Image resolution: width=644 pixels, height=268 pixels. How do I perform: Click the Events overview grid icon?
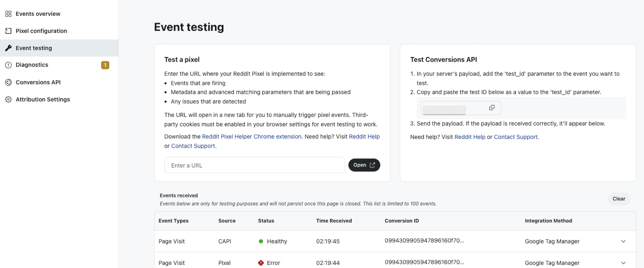coord(8,14)
